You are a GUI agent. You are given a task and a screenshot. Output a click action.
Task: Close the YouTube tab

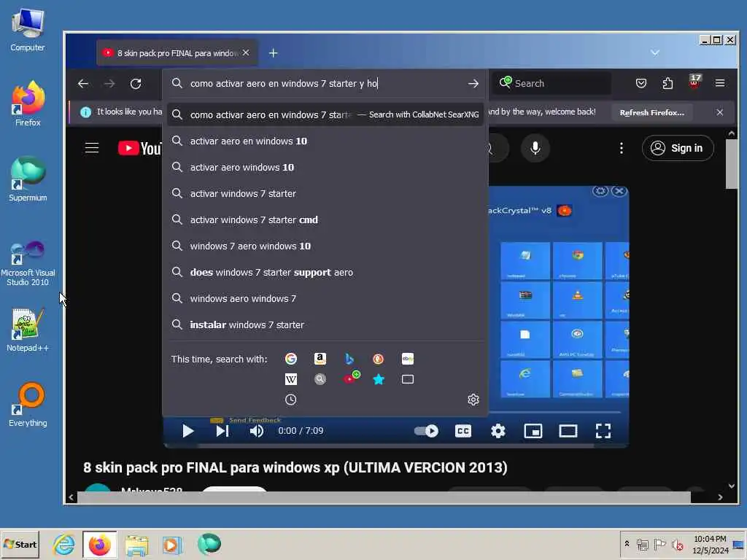[x=246, y=52]
